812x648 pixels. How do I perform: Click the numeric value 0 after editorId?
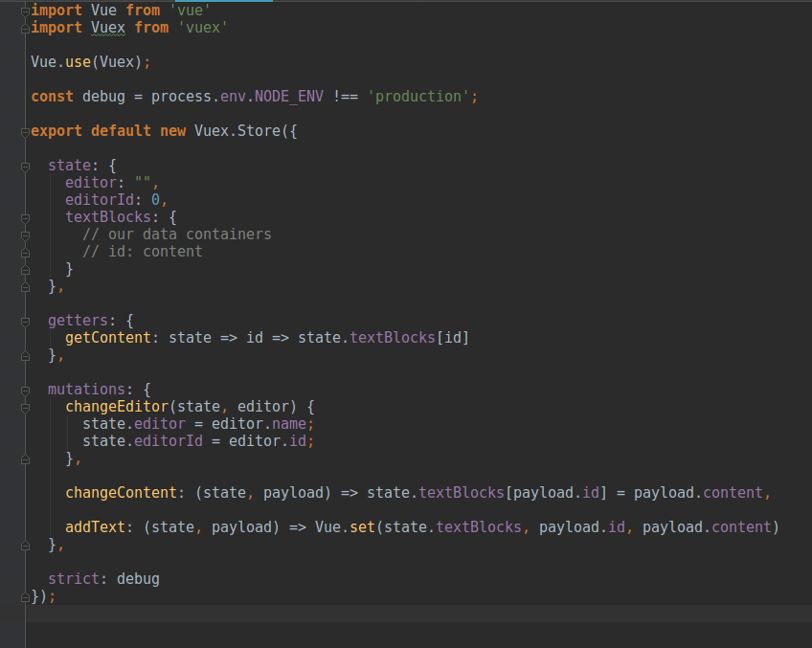[155, 200]
